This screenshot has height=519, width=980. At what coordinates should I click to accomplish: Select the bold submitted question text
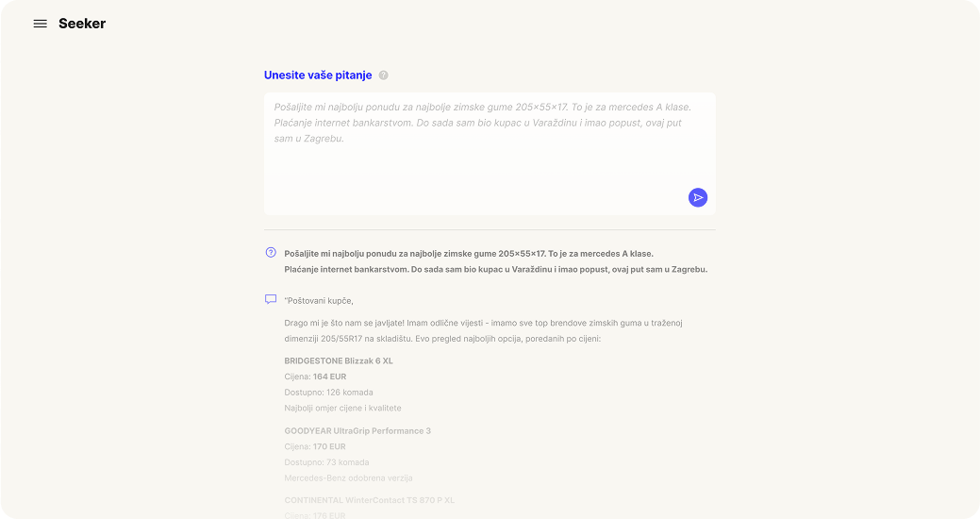click(x=495, y=261)
